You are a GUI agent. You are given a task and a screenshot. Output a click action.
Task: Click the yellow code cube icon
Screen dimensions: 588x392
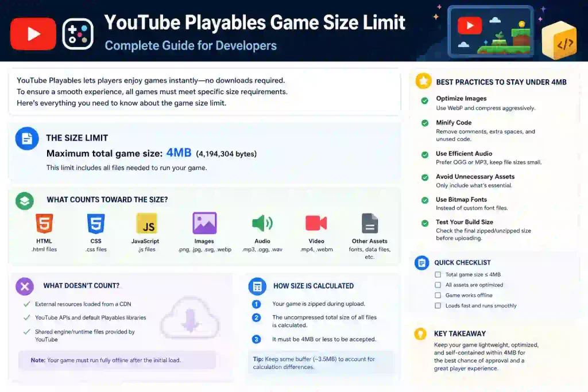click(559, 40)
